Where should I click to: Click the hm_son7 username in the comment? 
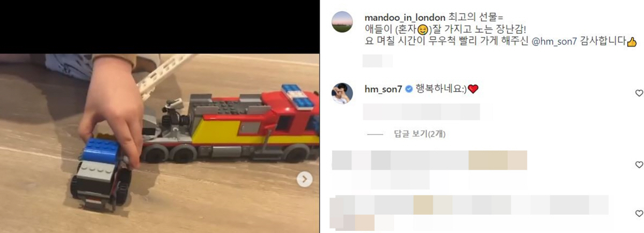tap(383, 89)
